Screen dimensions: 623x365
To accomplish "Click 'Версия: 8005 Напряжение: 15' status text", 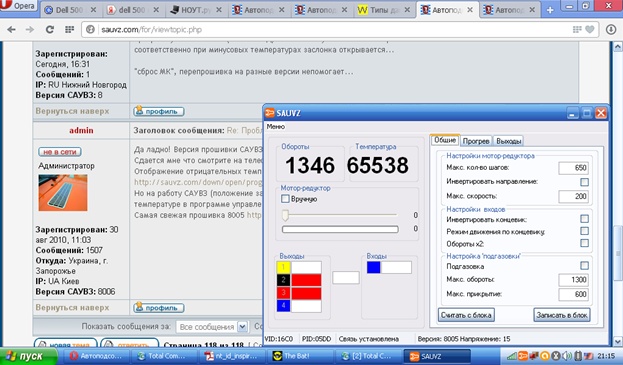I will 464,339.
